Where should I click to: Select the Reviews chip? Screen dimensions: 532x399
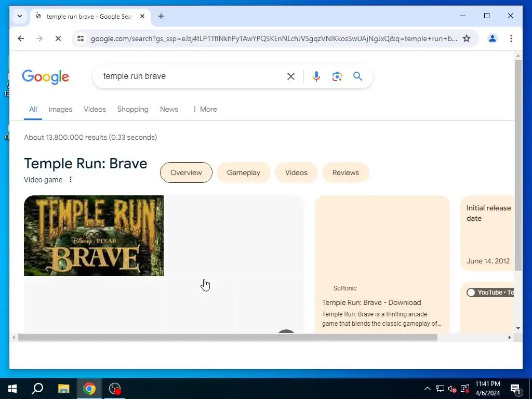(345, 172)
